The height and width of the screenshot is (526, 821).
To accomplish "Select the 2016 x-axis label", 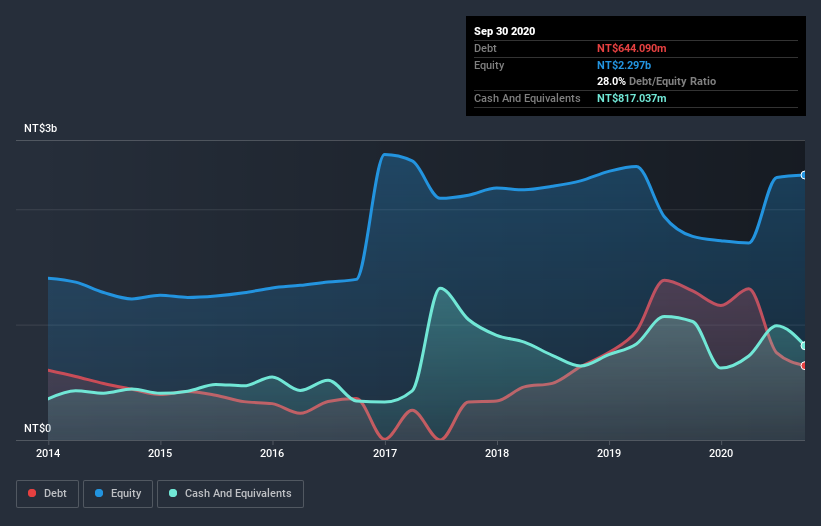I will point(272,453).
